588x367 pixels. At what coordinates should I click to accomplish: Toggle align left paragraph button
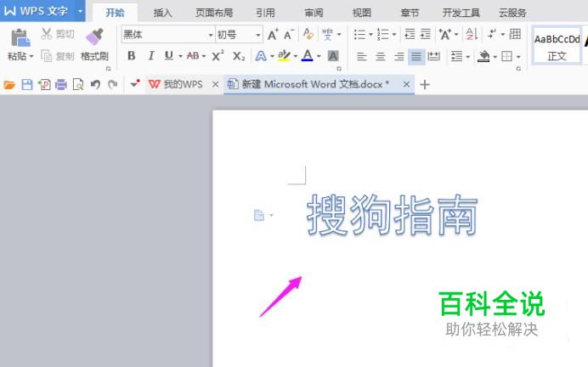[361, 56]
